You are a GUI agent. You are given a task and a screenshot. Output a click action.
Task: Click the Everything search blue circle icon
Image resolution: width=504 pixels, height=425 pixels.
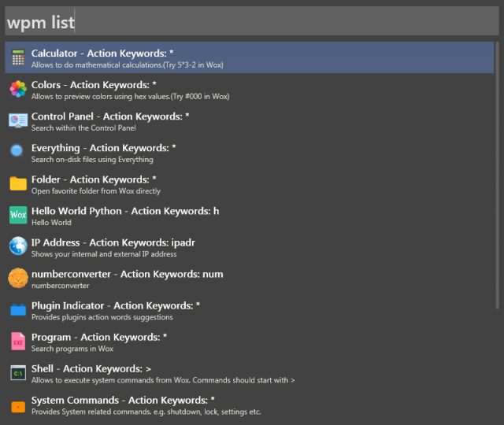pyautogui.click(x=17, y=151)
